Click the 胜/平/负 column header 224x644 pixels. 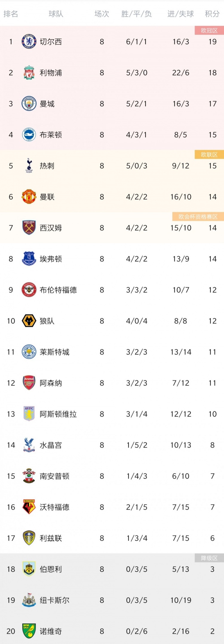[136, 14]
